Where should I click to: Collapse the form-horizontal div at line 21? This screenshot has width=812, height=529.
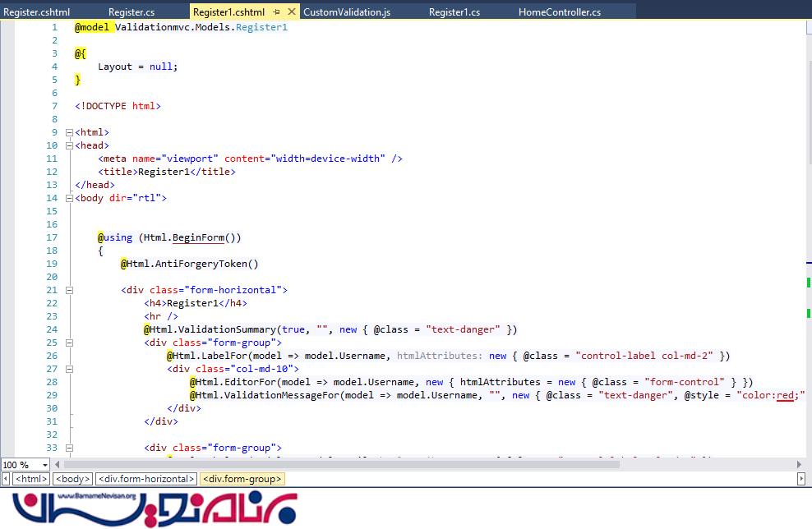(69, 290)
